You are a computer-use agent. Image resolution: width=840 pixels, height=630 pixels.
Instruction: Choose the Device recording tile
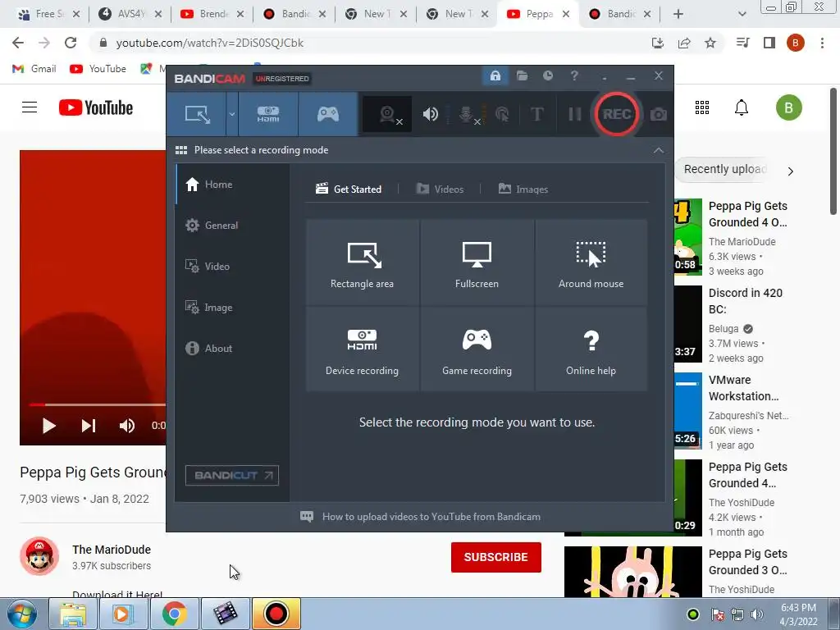[362, 349]
